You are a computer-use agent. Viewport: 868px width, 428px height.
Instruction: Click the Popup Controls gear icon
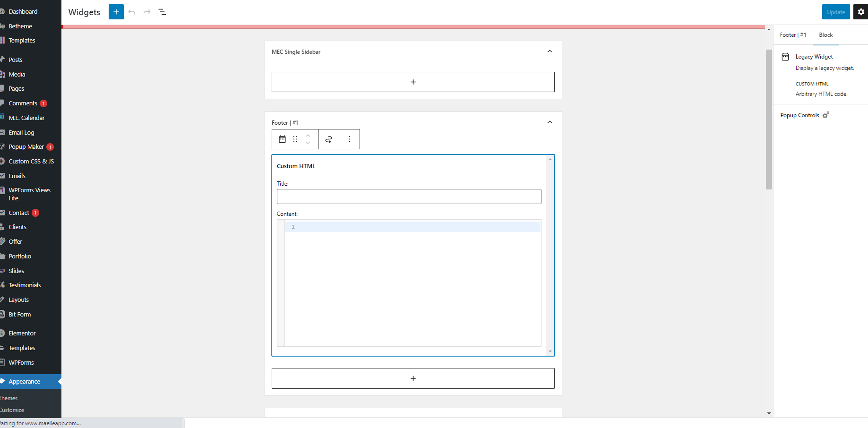(826, 115)
